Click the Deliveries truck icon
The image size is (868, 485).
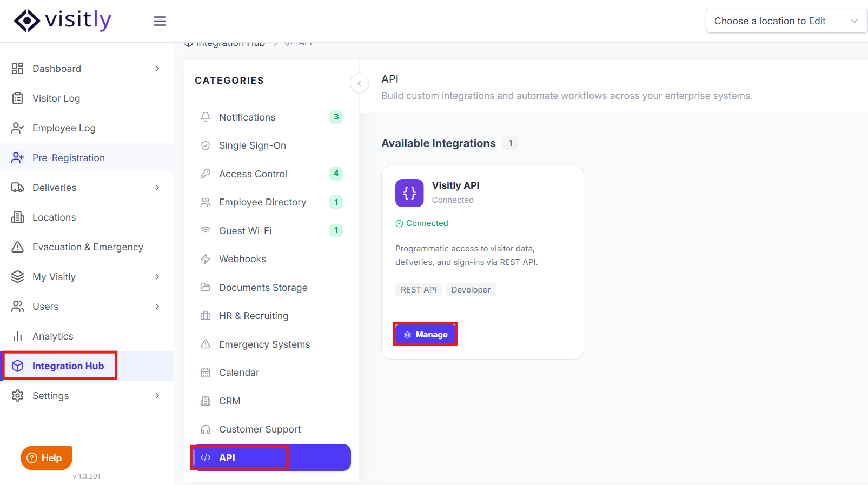tap(18, 188)
